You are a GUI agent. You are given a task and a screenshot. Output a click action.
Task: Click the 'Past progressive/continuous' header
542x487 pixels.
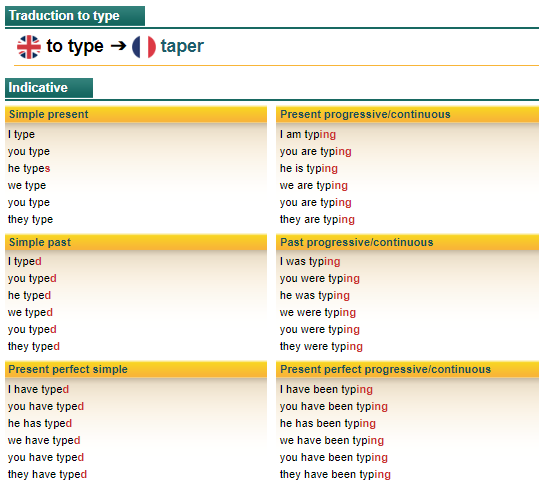pyautogui.click(x=407, y=242)
